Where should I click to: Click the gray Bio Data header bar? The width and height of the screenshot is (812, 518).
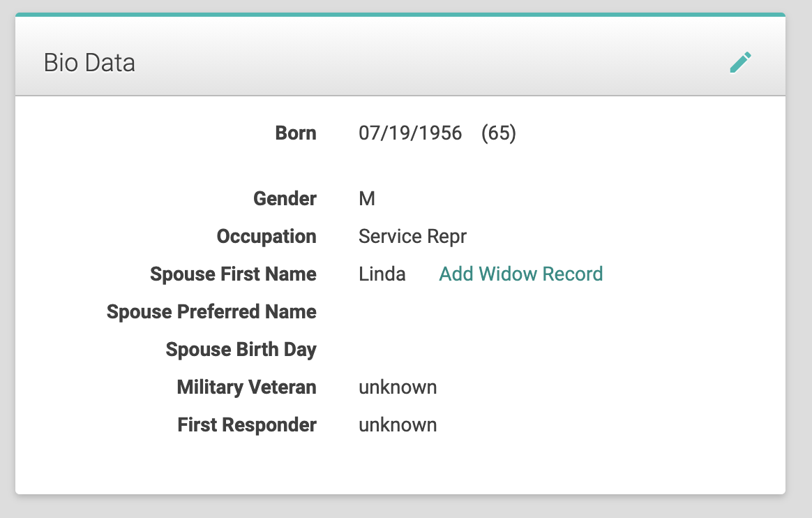[x=400, y=56]
